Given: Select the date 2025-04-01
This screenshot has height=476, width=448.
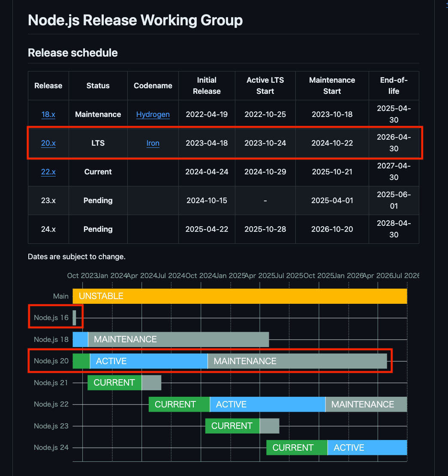Looking at the screenshot, I should coord(332,201).
